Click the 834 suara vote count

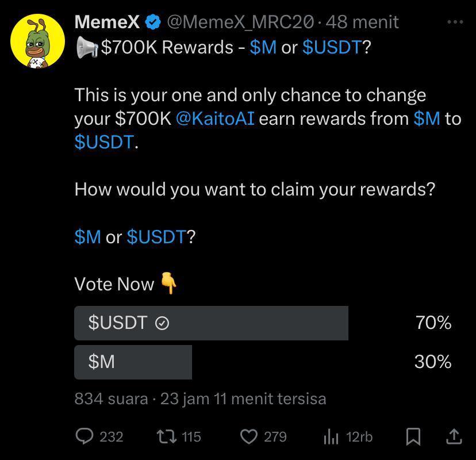(x=111, y=398)
